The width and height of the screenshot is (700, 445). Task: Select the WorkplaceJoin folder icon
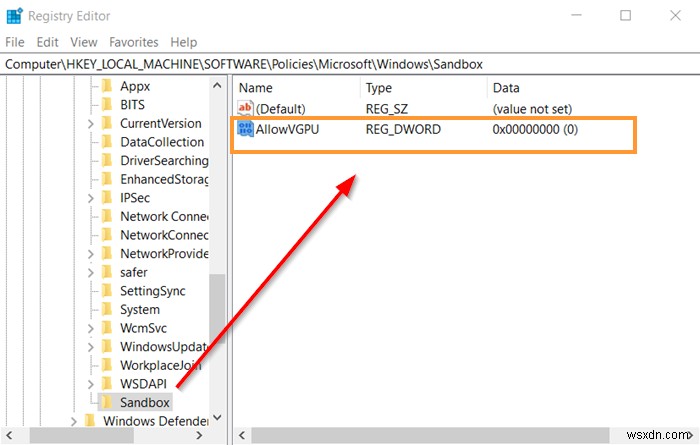tap(107, 365)
